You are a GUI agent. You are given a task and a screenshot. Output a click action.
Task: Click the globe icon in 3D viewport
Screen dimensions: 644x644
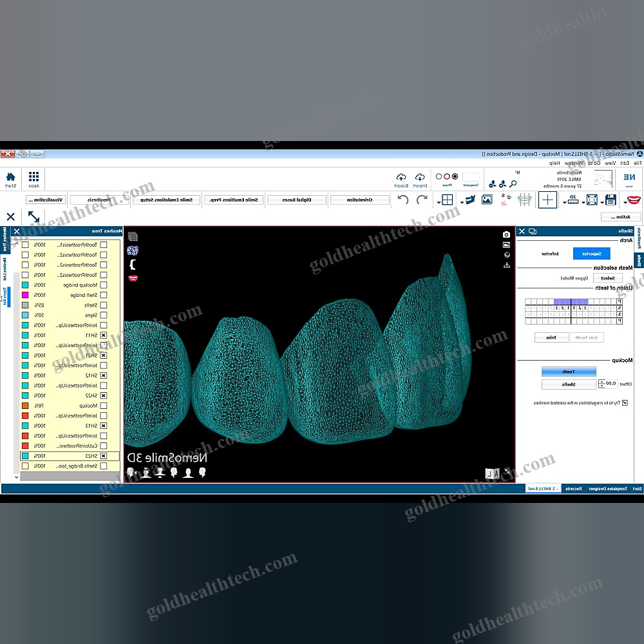click(507, 254)
